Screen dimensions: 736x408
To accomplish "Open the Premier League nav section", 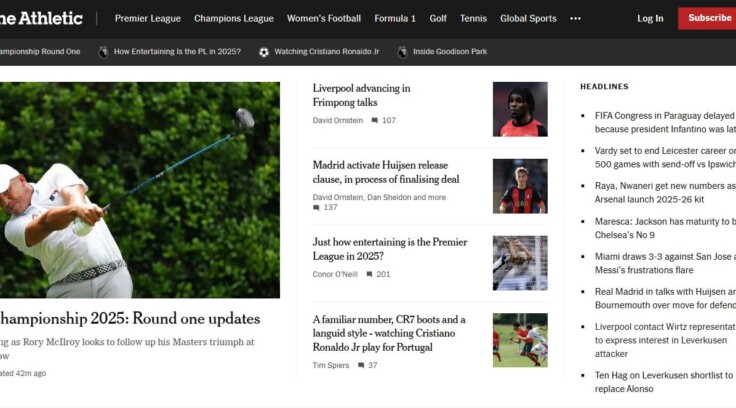I will (148, 18).
